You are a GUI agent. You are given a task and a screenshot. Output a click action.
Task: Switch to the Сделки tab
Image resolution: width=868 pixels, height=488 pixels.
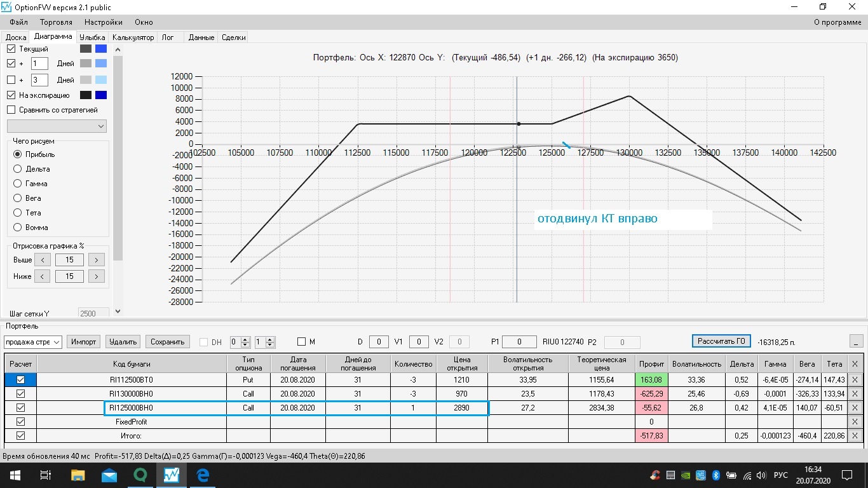233,37
